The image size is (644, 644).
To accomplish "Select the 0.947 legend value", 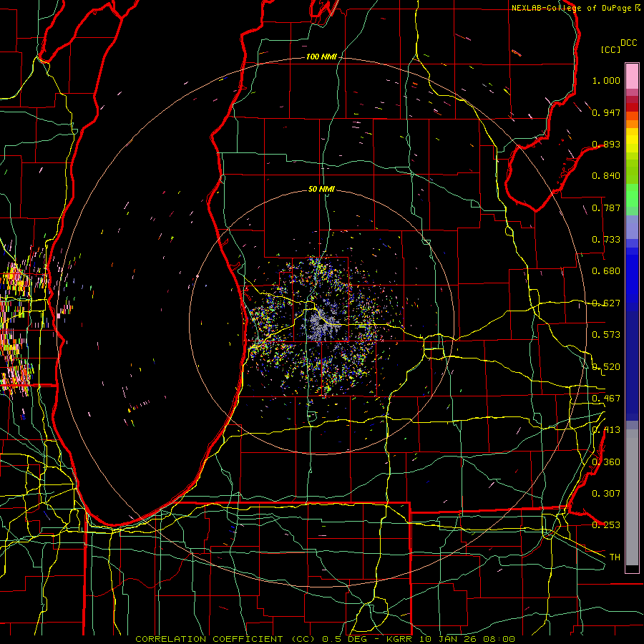I will (x=606, y=112).
